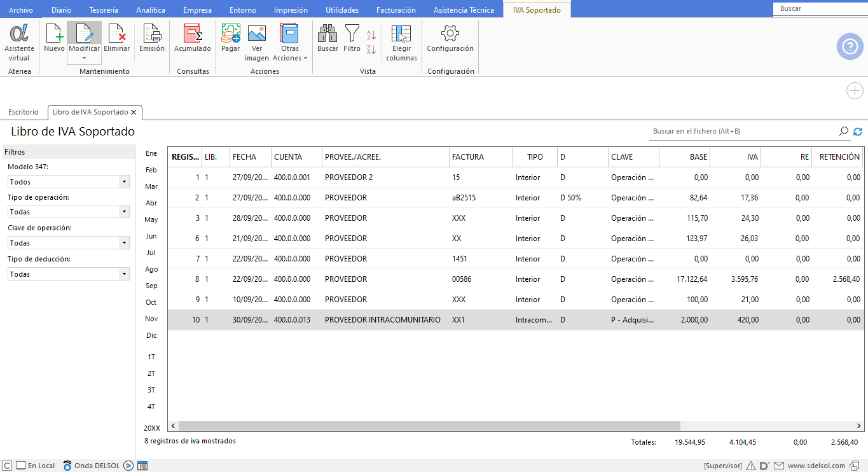The width and height of the screenshot is (868, 472).
Task: Open Elegir columnas option
Action: point(401,43)
